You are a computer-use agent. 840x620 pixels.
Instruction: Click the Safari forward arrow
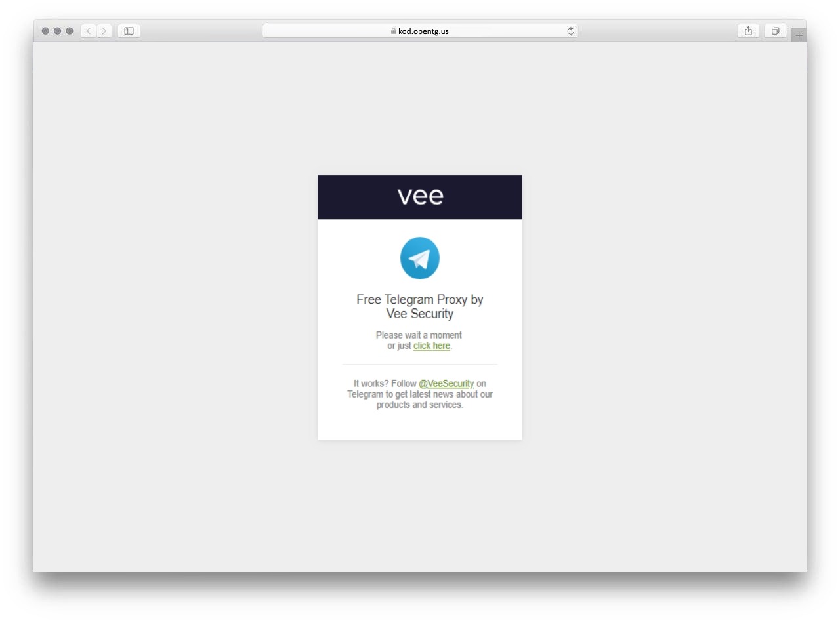[x=104, y=31]
